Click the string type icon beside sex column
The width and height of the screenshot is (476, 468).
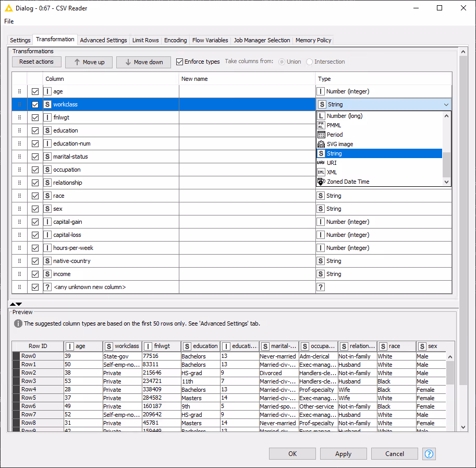tap(47, 209)
